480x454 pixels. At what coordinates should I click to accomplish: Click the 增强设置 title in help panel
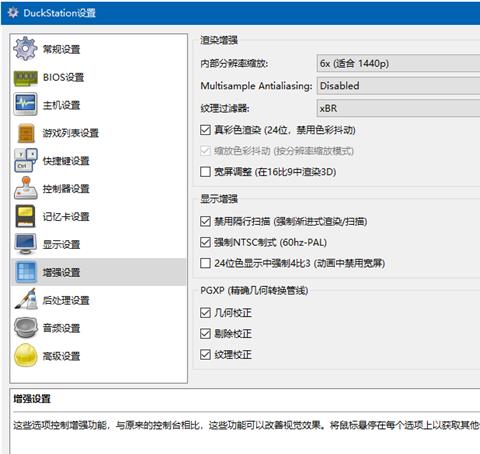point(32,399)
